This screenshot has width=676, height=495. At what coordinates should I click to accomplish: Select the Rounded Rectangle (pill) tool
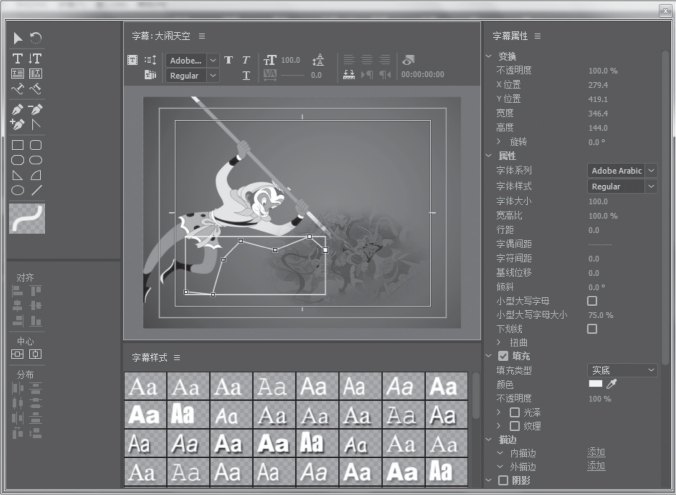click(35, 160)
